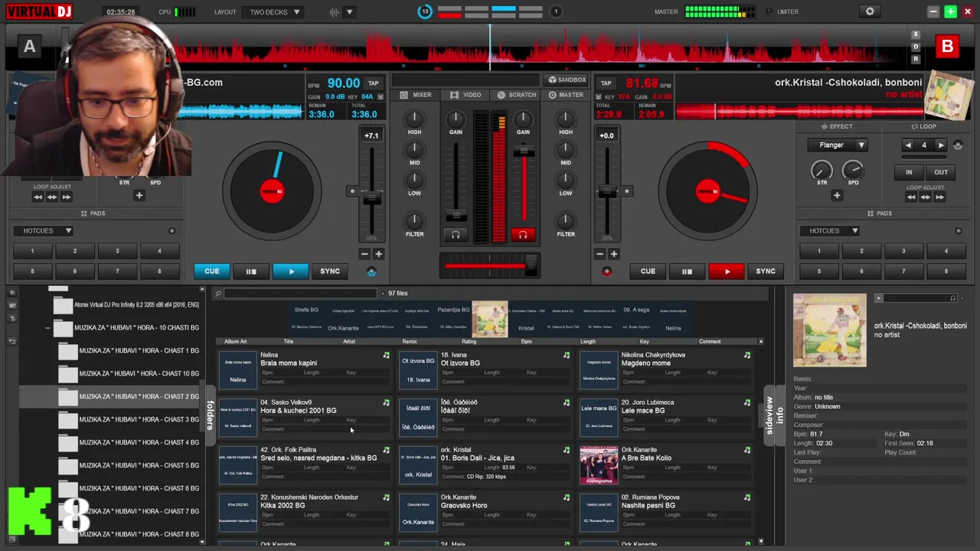
Task: Click deck A pitch plus button
Action: click(x=378, y=254)
